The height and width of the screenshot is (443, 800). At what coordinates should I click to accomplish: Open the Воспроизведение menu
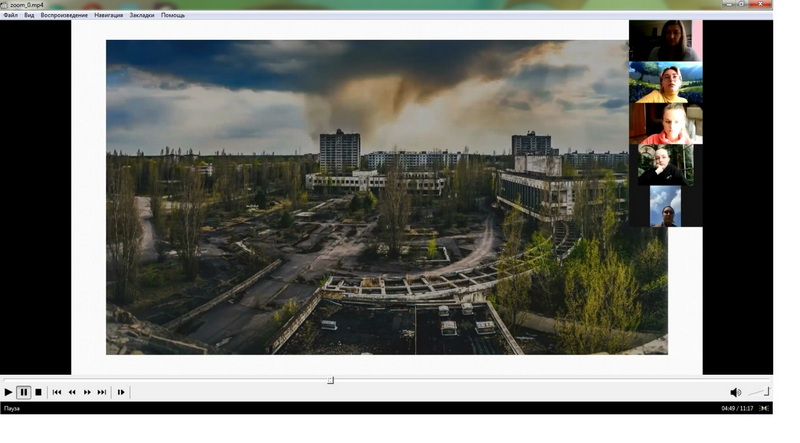coord(64,15)
